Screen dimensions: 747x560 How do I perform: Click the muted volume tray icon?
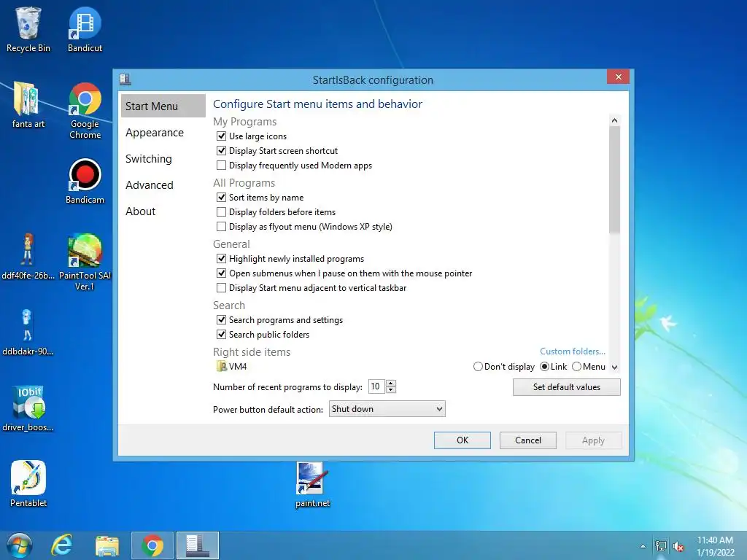pyautogui.click(x=678, y=546)
